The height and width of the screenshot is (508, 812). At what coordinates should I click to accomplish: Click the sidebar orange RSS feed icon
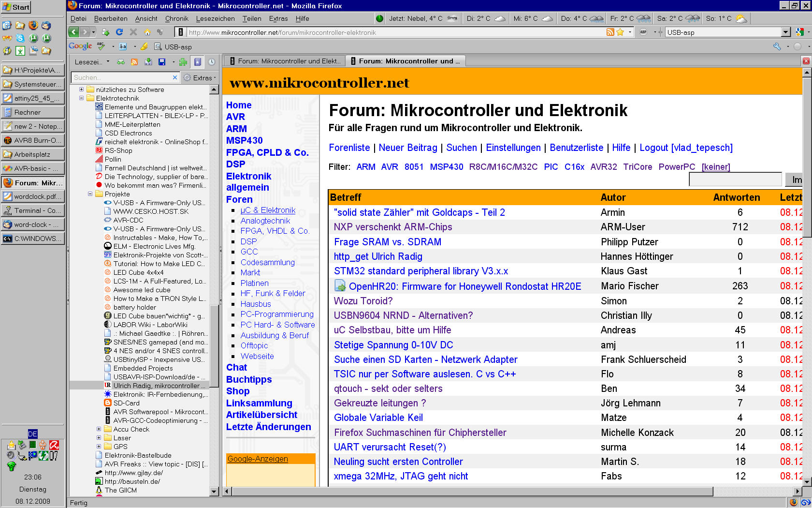tap(134, 62)
